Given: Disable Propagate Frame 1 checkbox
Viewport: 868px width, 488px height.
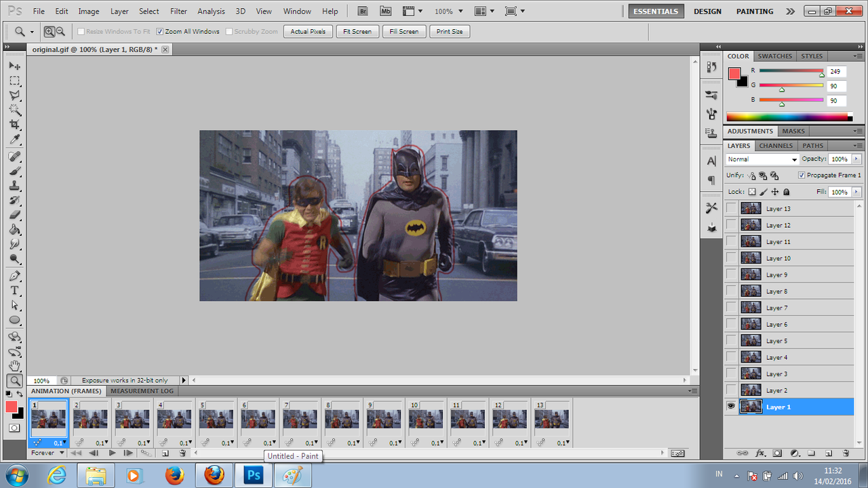Looking at the screenshot, I should (x=802, y=175).
